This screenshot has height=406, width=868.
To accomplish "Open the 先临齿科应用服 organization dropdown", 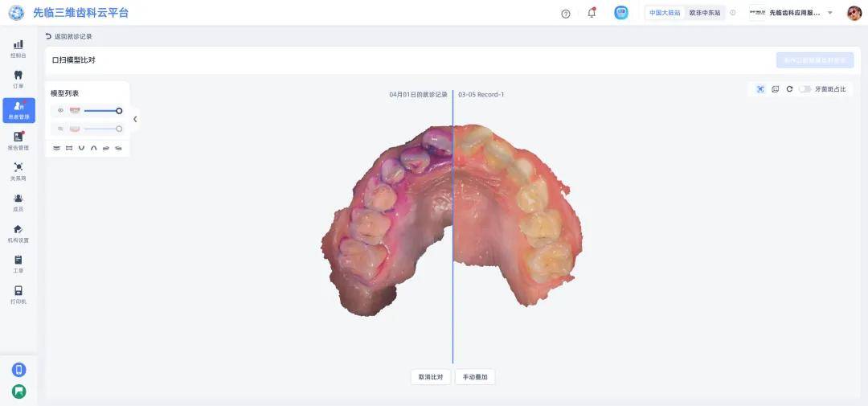I will click(829, 13).
